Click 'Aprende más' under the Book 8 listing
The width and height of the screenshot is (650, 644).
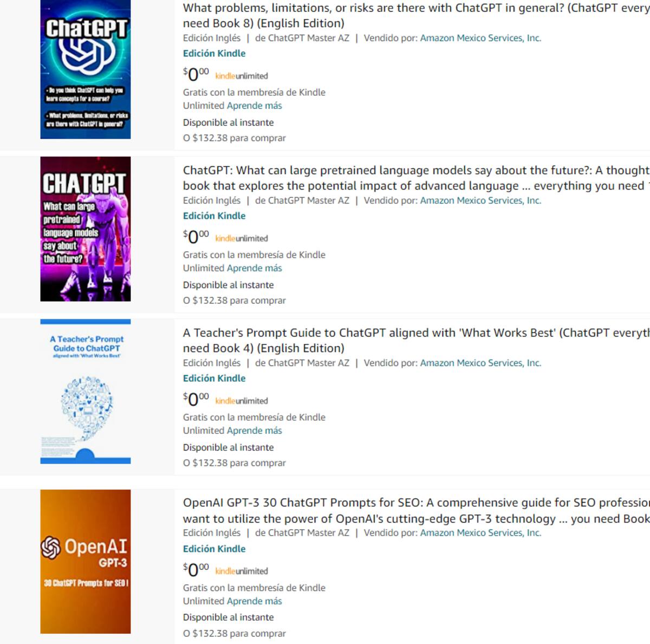255,106
